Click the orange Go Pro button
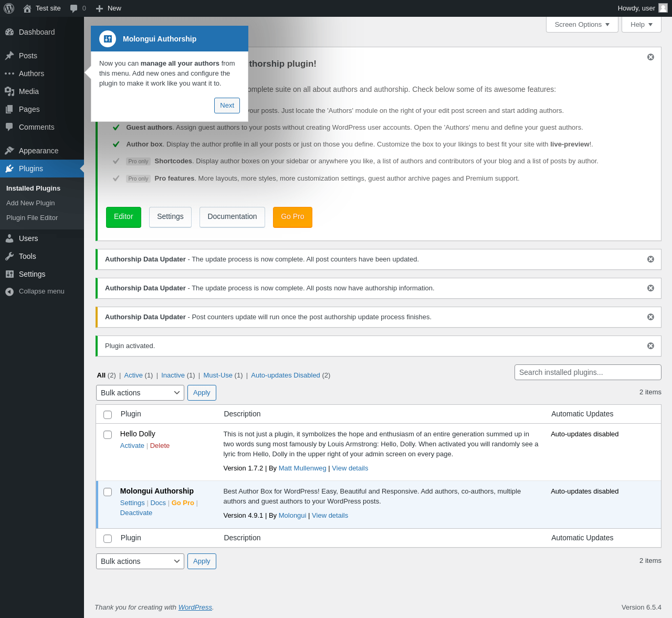This screenshot has width=672, height=618. 292,217
